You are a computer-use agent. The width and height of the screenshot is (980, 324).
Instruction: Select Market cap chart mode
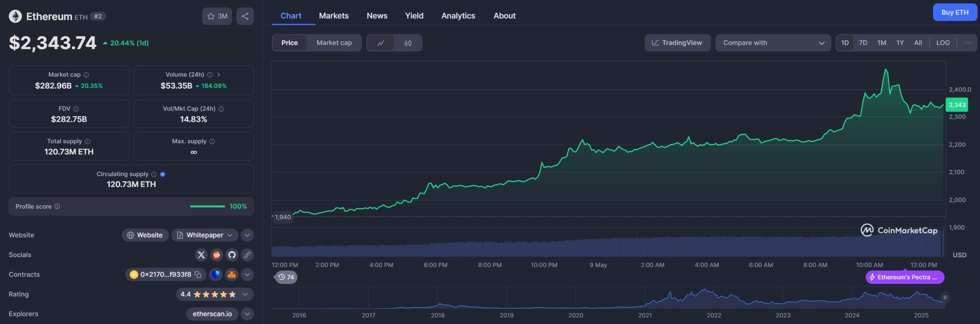click(x=334, y=43)
